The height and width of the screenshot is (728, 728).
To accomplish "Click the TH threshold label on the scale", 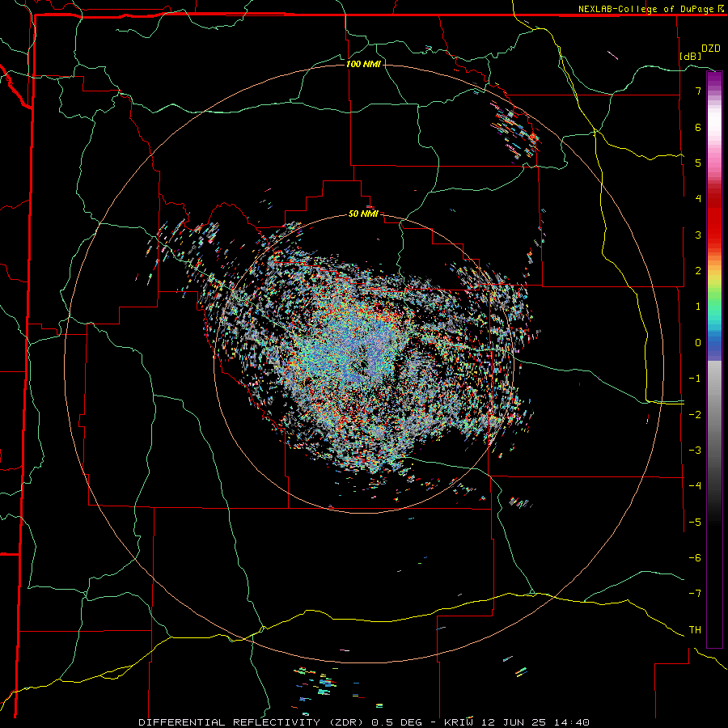I will click(x=695, y=630).
